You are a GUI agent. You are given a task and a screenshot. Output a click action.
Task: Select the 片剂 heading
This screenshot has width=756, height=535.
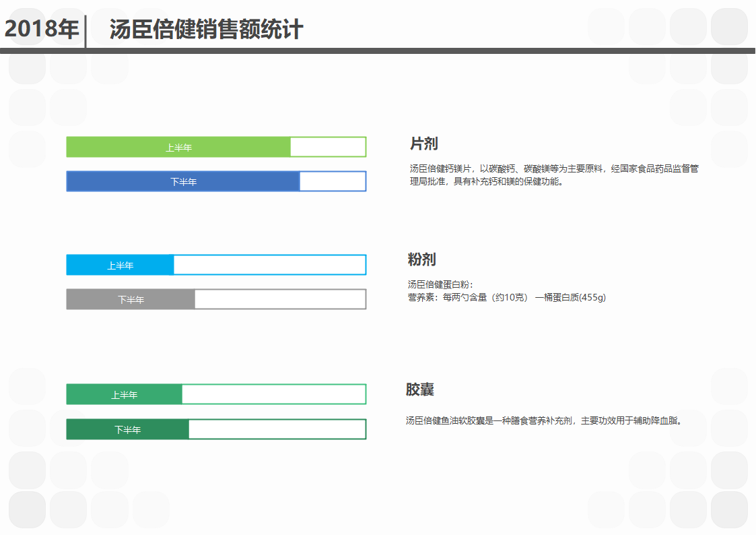pyautogui.click(x=424, y=144)
